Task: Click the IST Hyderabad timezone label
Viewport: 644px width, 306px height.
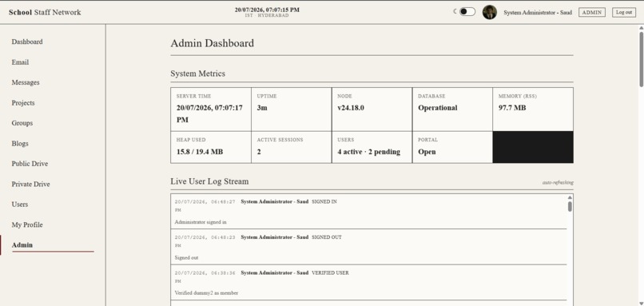Action: pos(267,16)
